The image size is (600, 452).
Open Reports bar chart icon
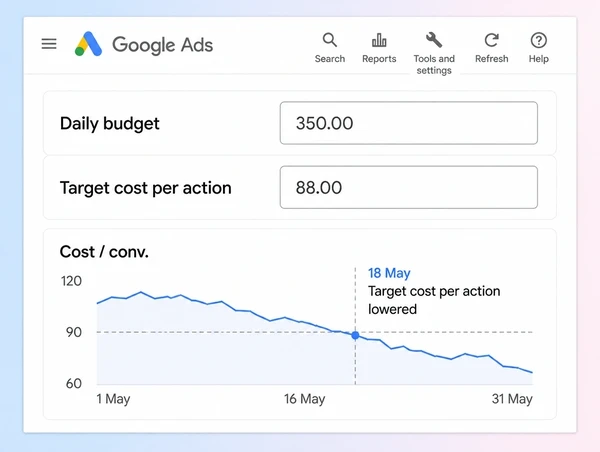(x=379, y=40)
